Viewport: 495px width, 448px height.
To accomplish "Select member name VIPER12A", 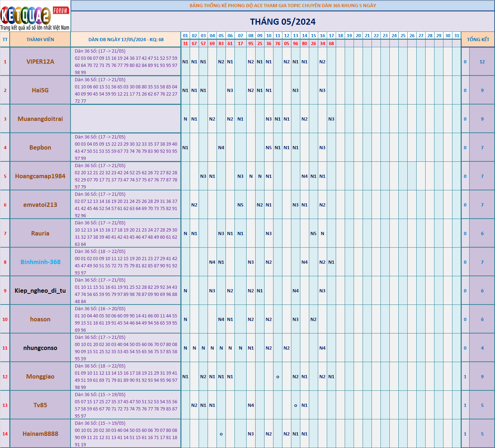I will [x=40, y=62].
